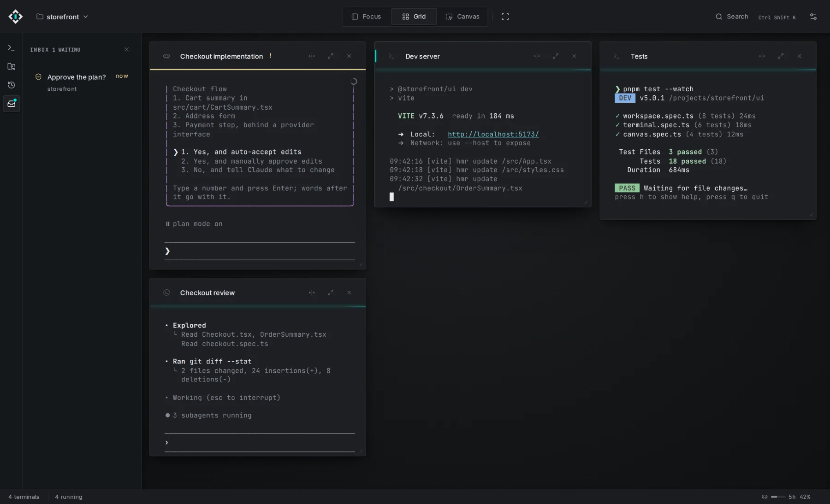Click Checkout review panel agent icon
The width and height of the screenshot is (830, 504).
pos(166,293)
